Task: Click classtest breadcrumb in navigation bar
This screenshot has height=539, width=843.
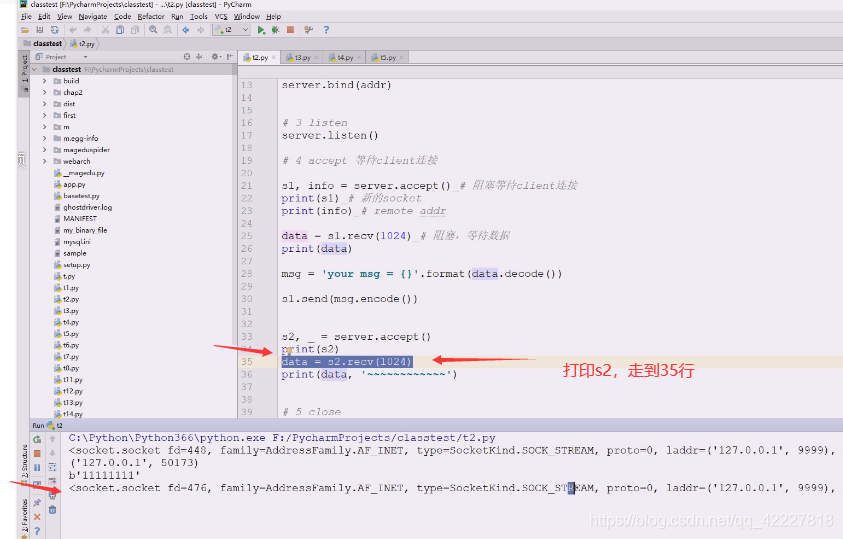Action: [42, 44]
